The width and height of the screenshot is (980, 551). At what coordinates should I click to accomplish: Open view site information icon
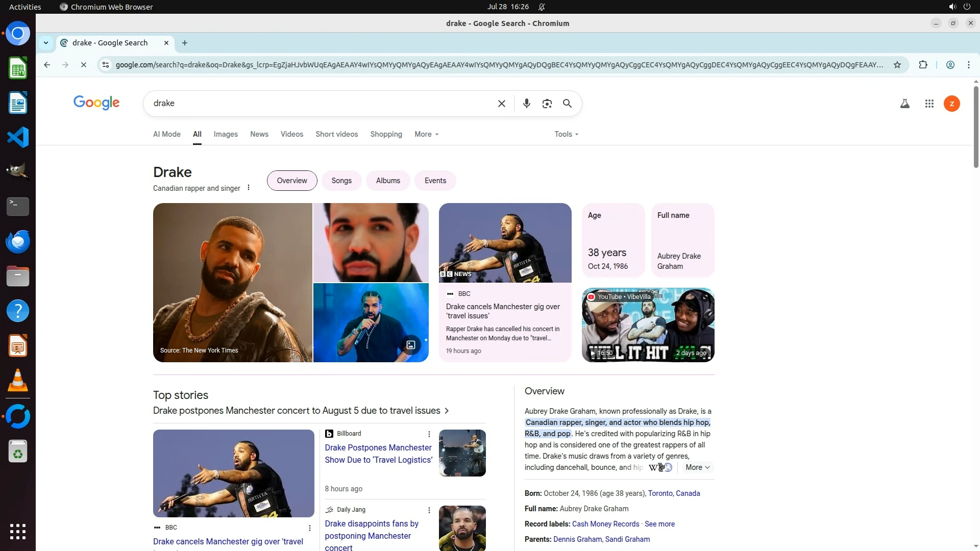point(106,65)
